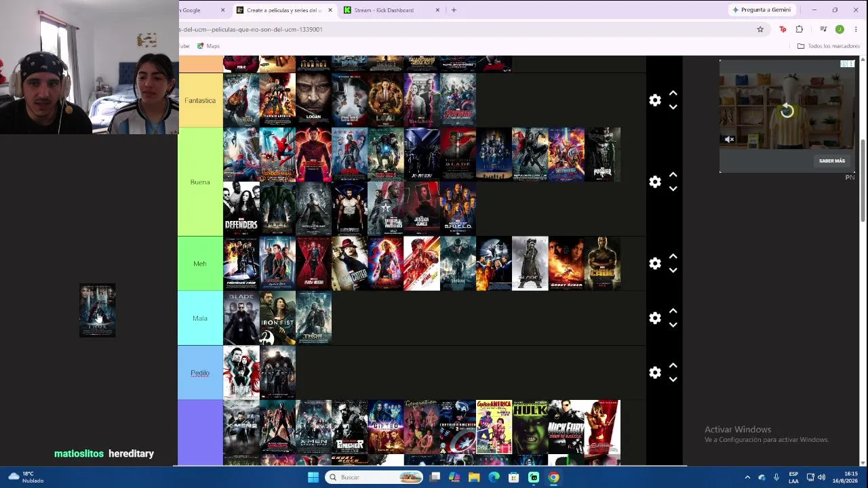868x488 pixels.
Task: Close the Kick Dashboard tab
Action: pyautogui.click(x=437, y=10)
